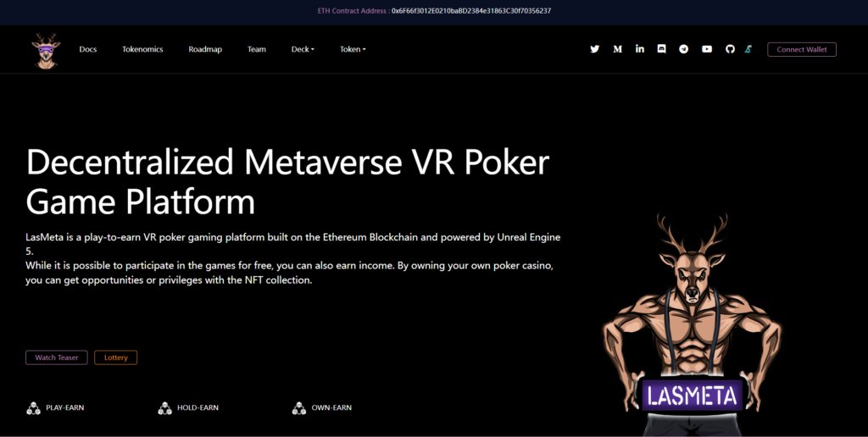Open the Medium social link

[617, 49]
